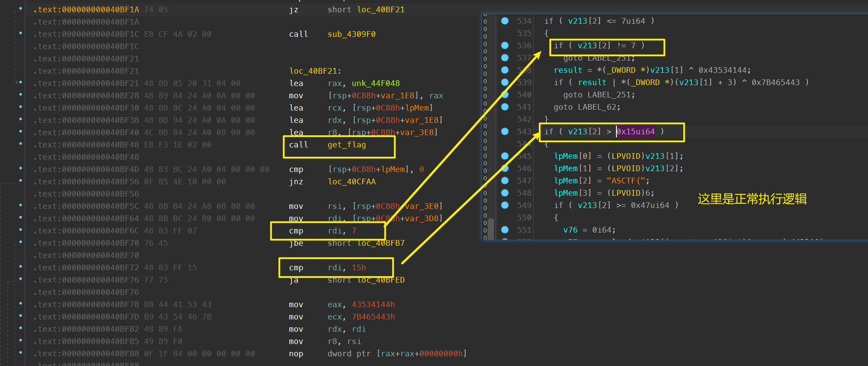Click 0x43534144 constant on line 538
Viewport: 868px width, 366px height.
tap(722, 70)
